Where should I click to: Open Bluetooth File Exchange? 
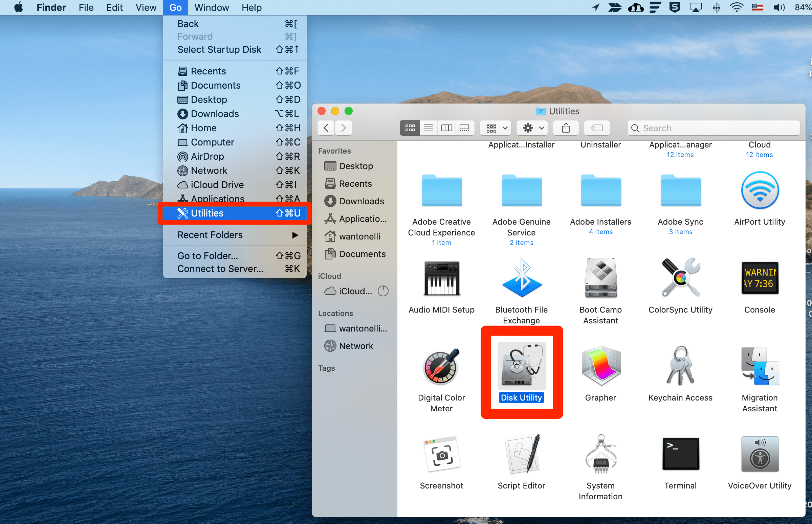(521, 278)
